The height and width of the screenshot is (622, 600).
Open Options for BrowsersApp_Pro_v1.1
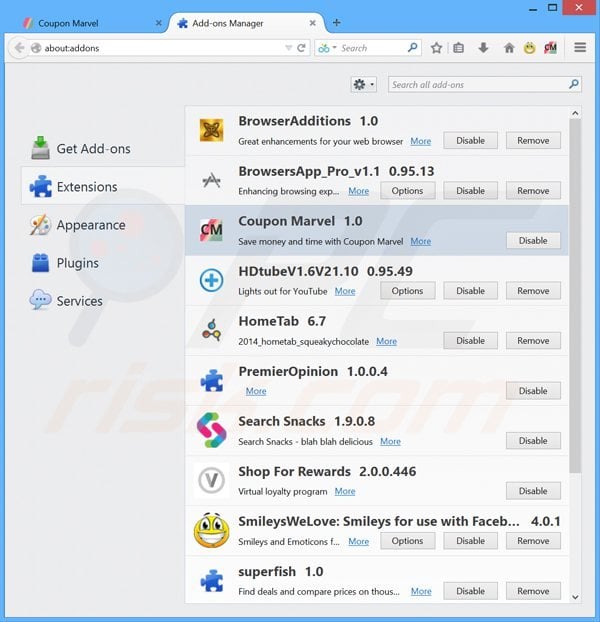[407, 191]
